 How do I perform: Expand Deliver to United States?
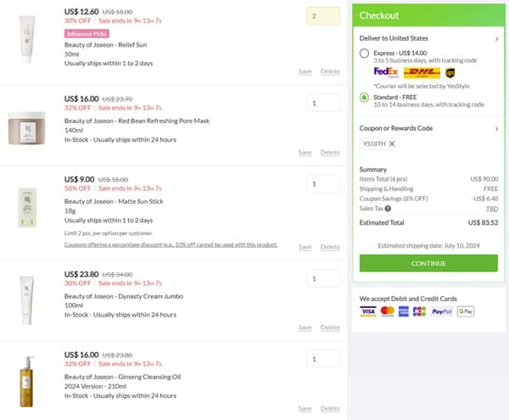coord(496,38)
